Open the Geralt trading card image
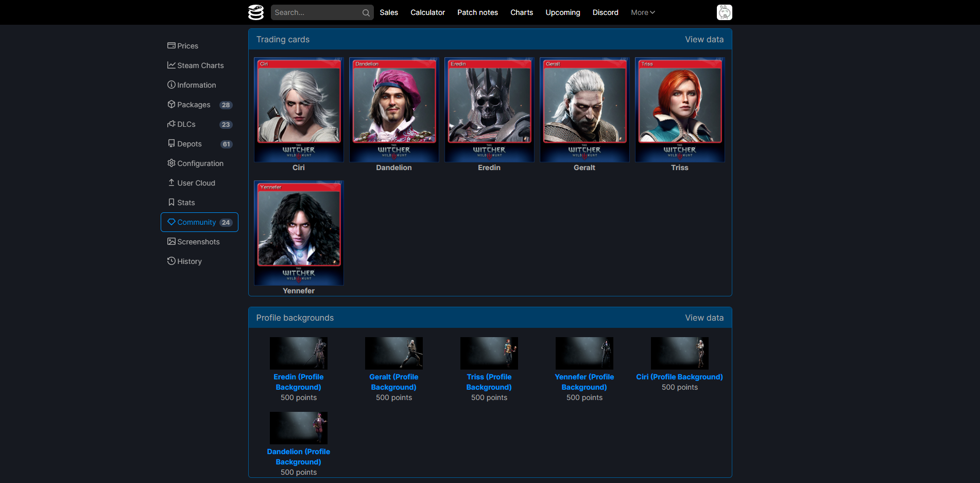 pyautogui.click(x=584, y=110)
